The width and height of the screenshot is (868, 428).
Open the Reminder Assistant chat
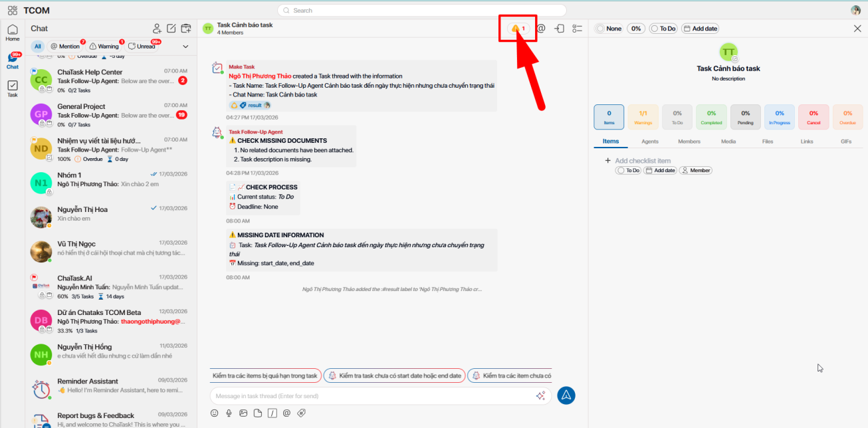click(110, 389)
